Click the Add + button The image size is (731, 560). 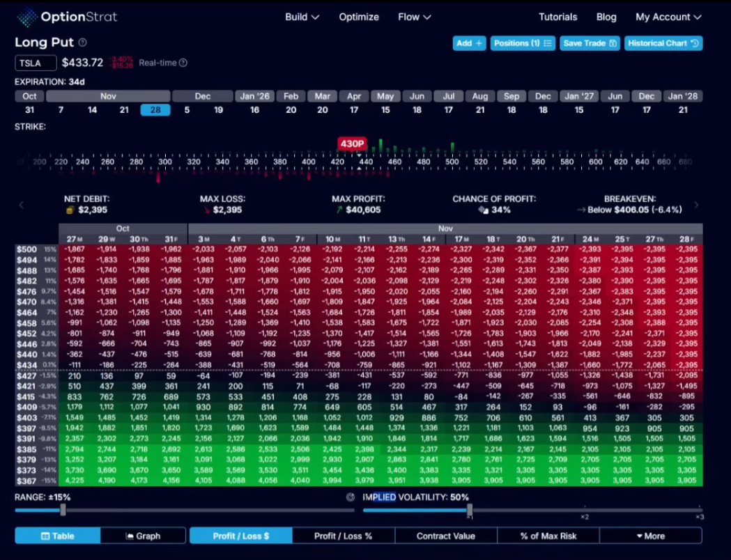(x=469, y=43)
